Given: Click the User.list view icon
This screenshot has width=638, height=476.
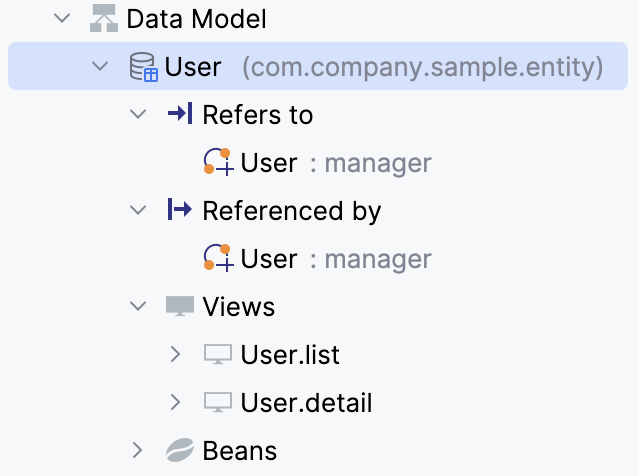Looking at the screenshot, I should 217,354.
